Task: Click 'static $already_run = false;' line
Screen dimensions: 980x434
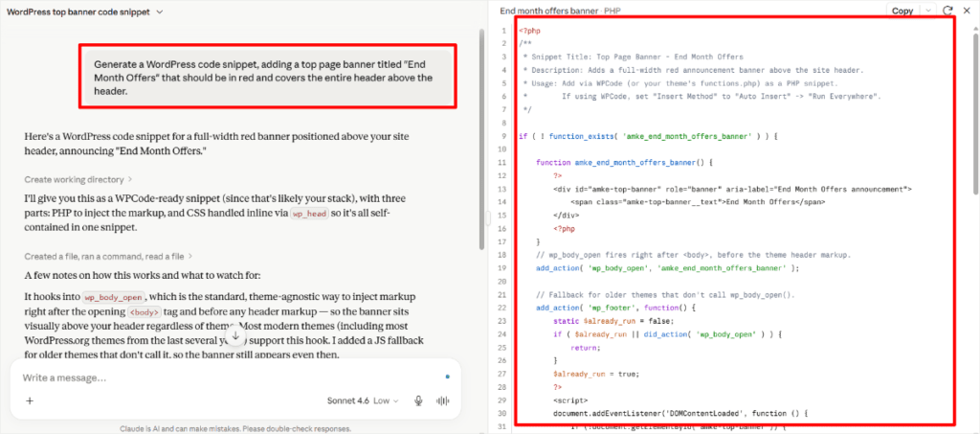Action: pos(615,322)
